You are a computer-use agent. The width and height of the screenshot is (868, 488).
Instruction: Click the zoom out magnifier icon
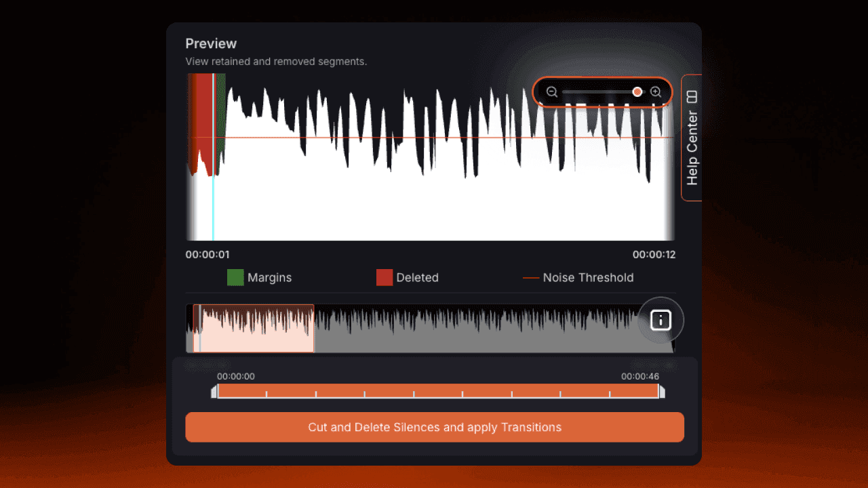click(551, 91)
